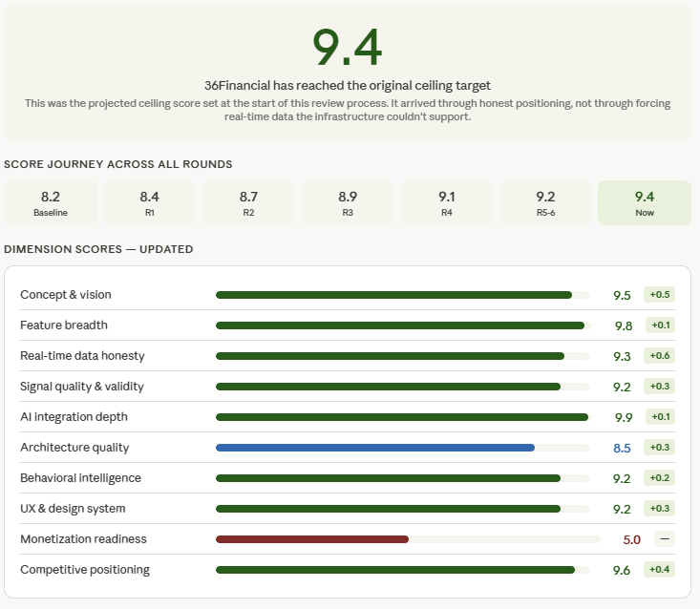Click the dash badge for Monetization readiness
The height and width of the screenshot is (609, 700).
[x=665, y=539]
